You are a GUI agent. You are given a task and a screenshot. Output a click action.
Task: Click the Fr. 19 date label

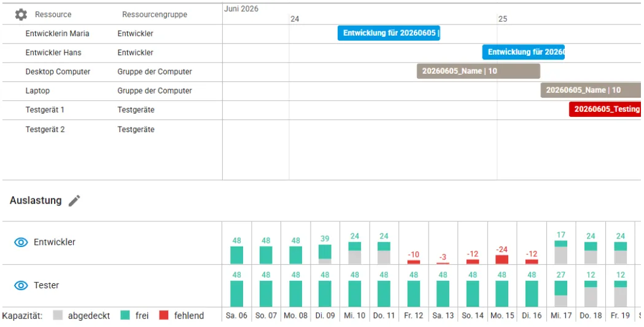tap(620, 315)
